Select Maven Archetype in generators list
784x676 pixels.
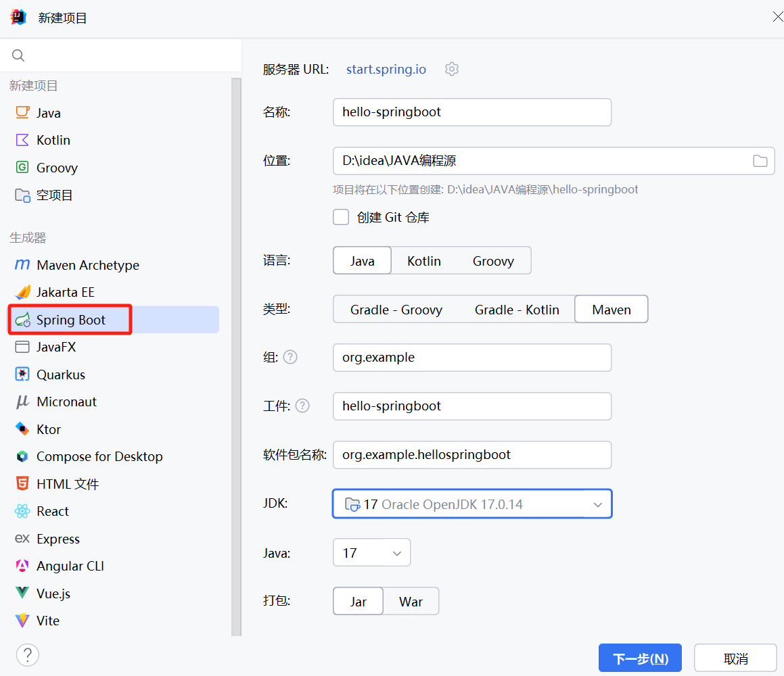88,265
